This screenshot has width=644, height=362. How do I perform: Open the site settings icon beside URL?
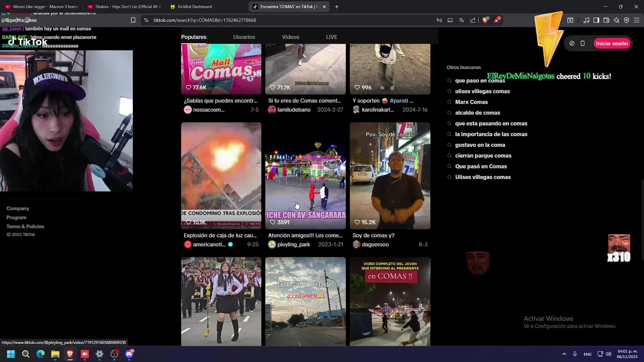(x=146, y=20)
